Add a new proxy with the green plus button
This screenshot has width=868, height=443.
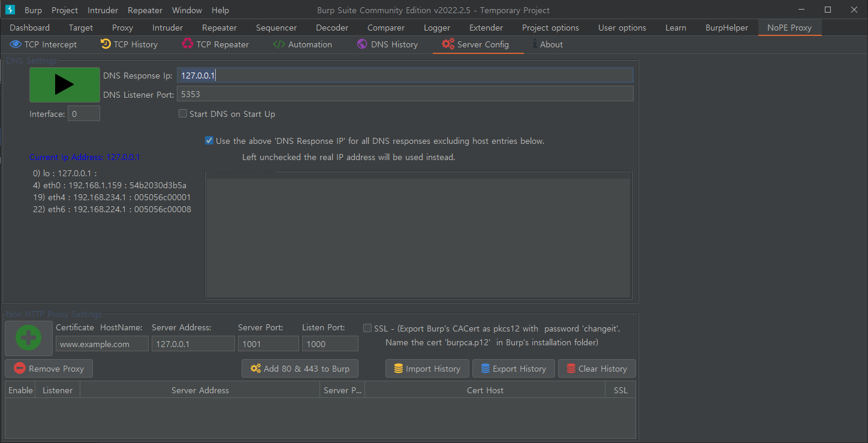click(x=29, y=339)
